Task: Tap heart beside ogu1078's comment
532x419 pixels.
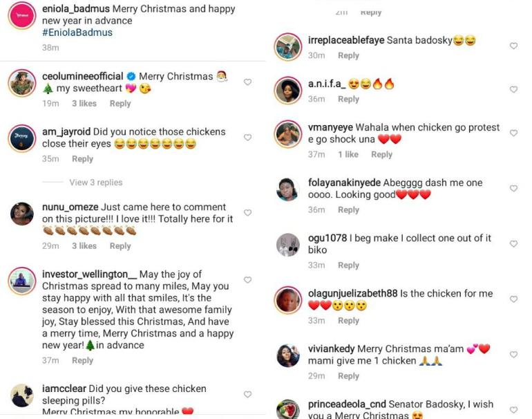Action: 513,243
